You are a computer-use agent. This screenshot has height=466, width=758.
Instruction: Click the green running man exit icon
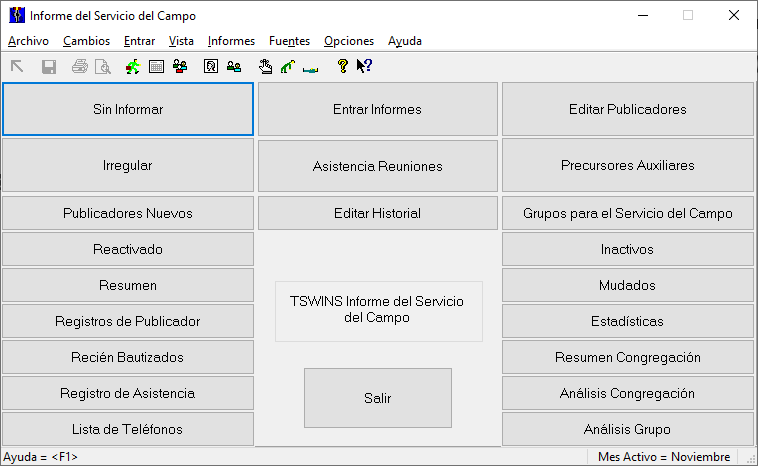[132, 67]
